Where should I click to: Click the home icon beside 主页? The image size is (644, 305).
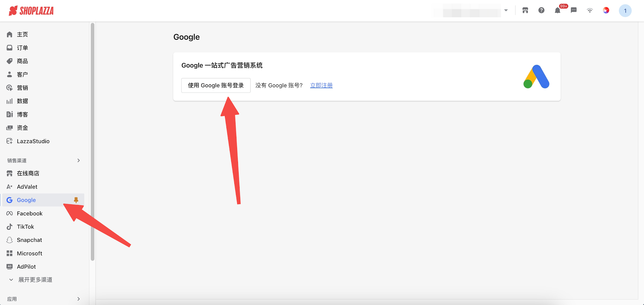(9, 34)
